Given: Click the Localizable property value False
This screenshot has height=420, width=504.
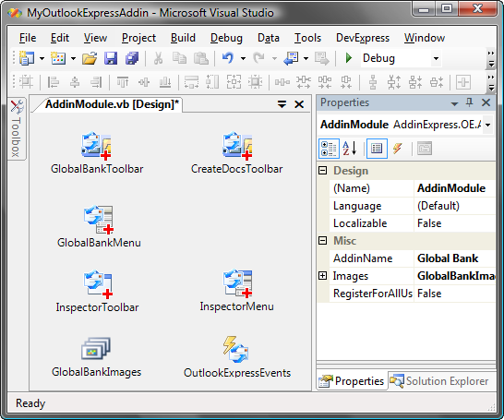Looking at the screenshot, I should [454, 223].
